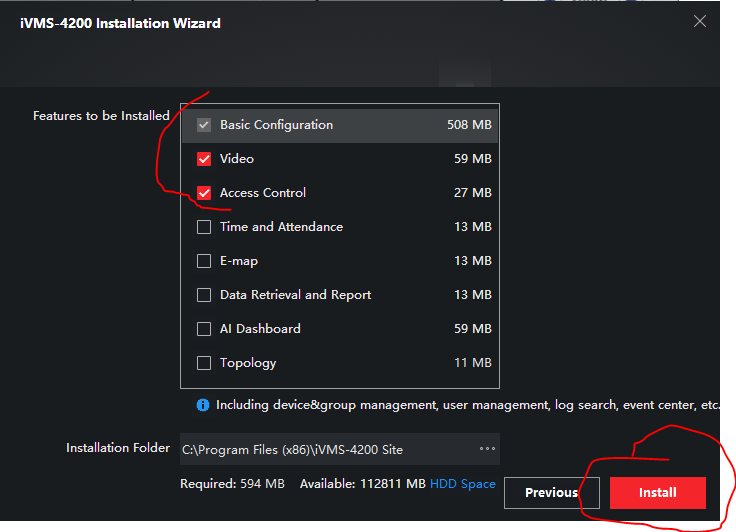
Task: Select the Topology row's 11 MB size
Action: point(472,363)
